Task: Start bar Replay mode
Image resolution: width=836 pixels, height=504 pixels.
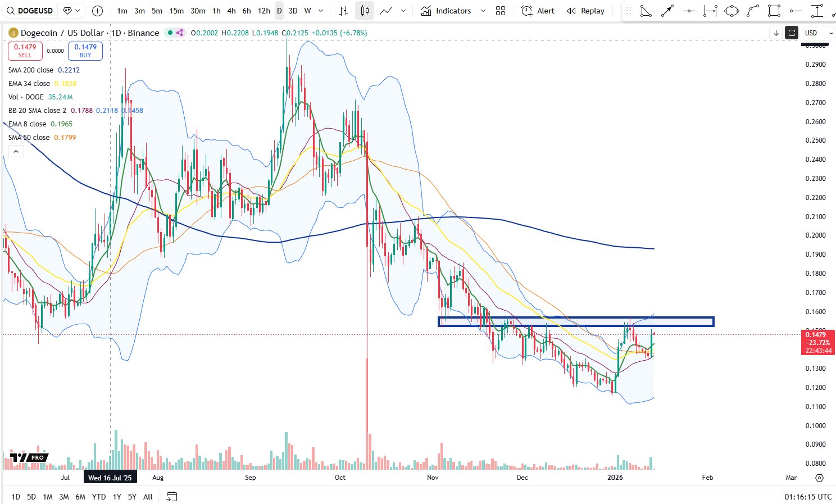Action: [585, 11]
